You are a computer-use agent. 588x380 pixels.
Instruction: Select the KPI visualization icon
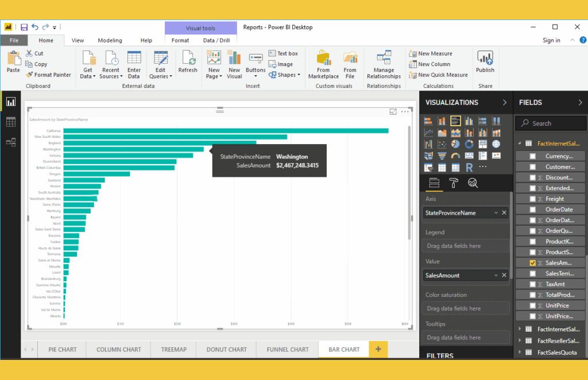click(x=496, y=156)
